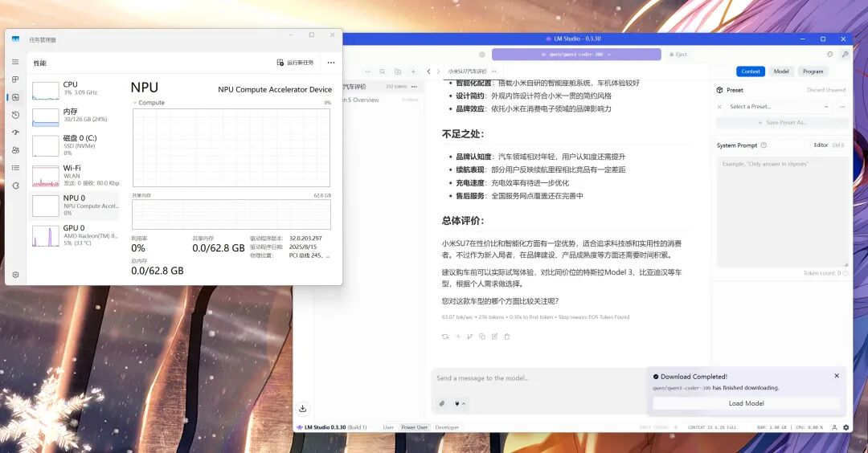
Task: Open chat list ellipsis left of search
Action: tap(367, 71)
